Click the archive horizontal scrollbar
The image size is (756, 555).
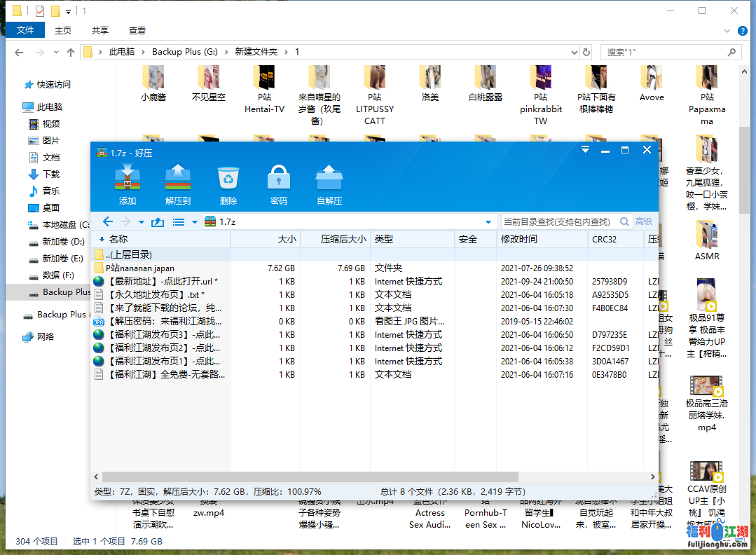click(315, 476)
